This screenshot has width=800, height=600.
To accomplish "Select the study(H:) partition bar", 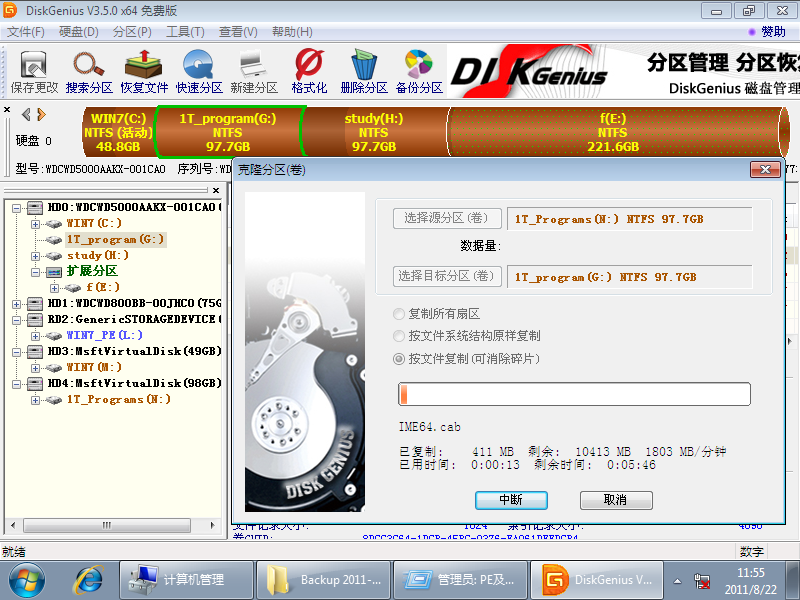I will pyautogui.click(x=374, y=132).
